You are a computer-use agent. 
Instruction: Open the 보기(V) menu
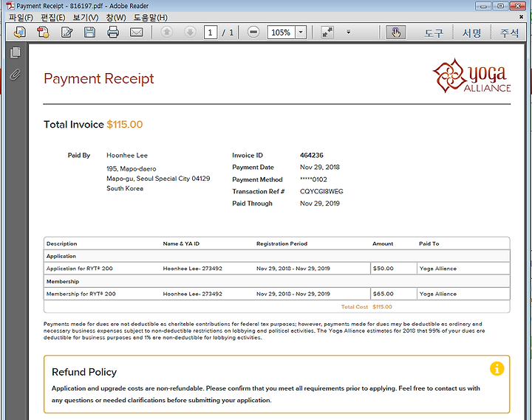coord(86,17)
